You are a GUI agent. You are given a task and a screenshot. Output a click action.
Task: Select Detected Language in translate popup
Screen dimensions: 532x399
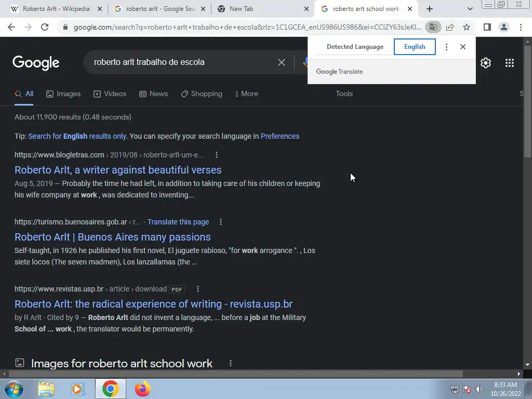coord(355,47)
